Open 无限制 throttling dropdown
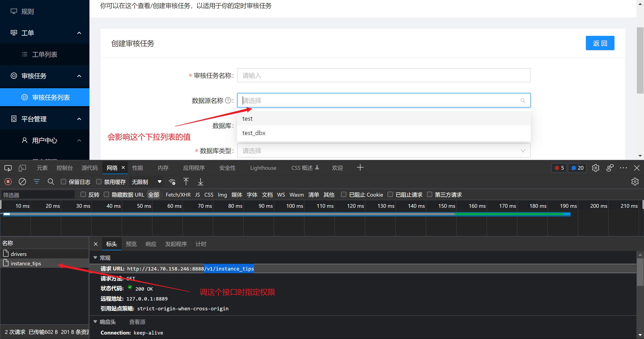 click(x=146, y=182)
